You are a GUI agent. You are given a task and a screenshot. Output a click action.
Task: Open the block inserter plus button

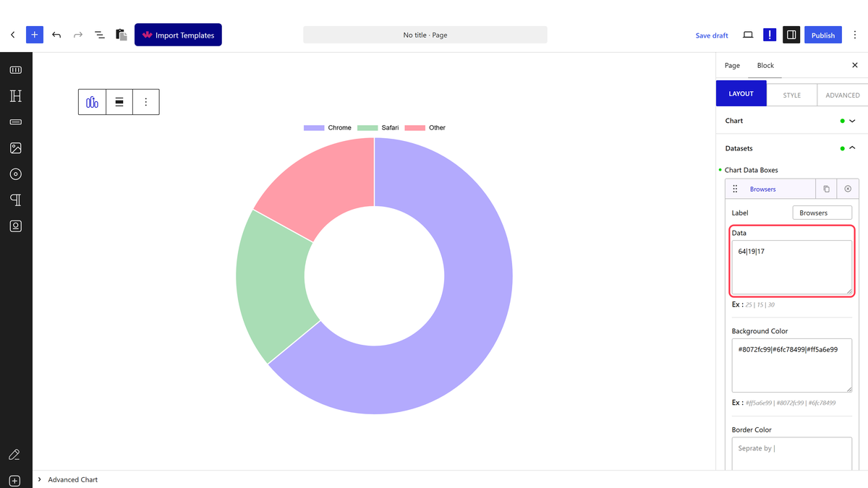point(35,35)
